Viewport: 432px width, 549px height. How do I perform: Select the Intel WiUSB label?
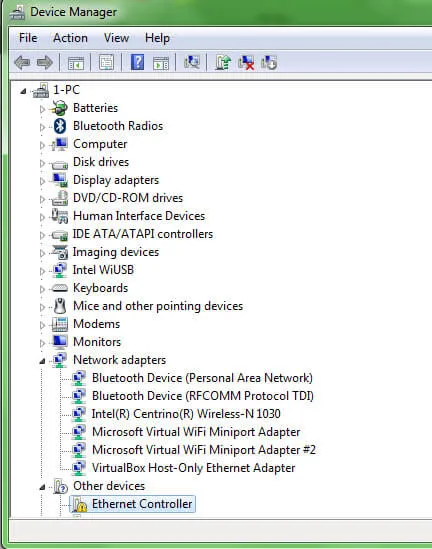coord(103,270)
